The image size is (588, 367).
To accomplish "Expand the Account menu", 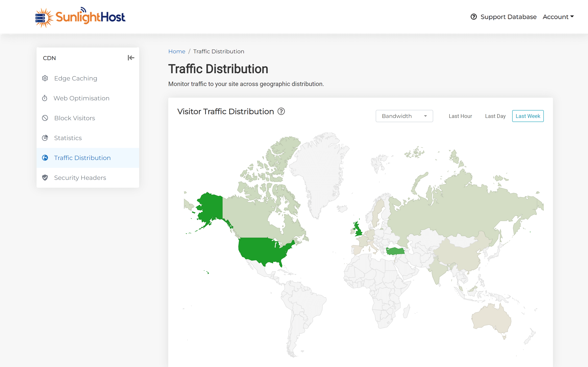I will pyautogui.click(x=558, y=17).
